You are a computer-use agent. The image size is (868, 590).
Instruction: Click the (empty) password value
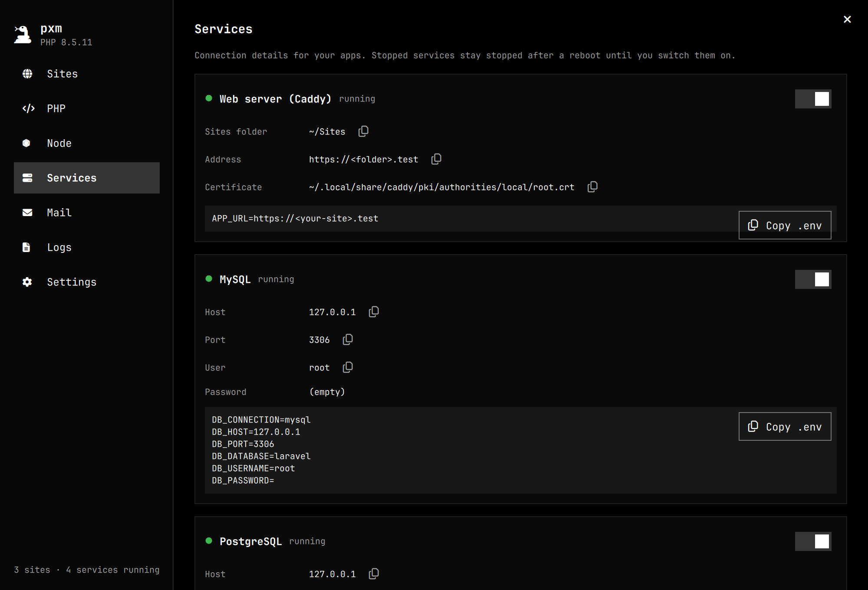pyautogui.click(x=327, y=392)
